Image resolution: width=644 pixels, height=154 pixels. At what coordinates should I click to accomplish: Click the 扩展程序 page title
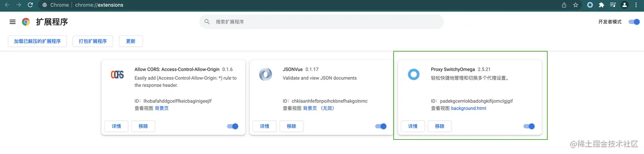(52, 22)
